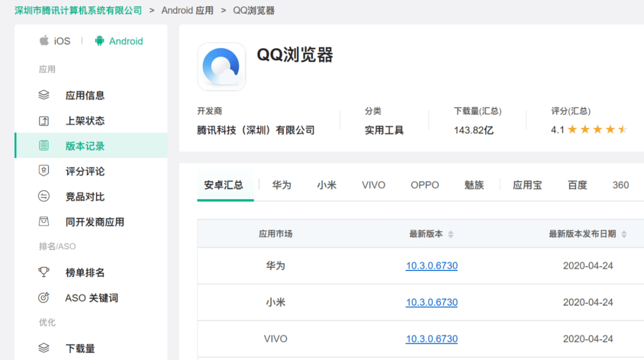644x360 pixels.
Task: Click date 2020-04-24 in VIVO row
Action: click(x=588, y=339)
